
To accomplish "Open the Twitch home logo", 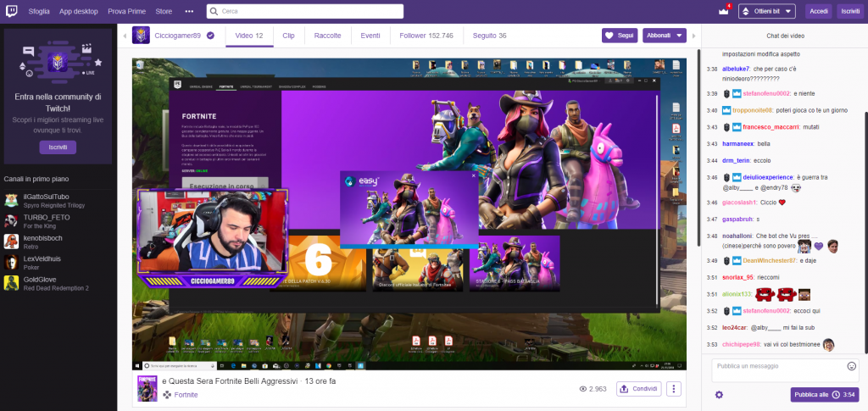I will coord(12,11).
